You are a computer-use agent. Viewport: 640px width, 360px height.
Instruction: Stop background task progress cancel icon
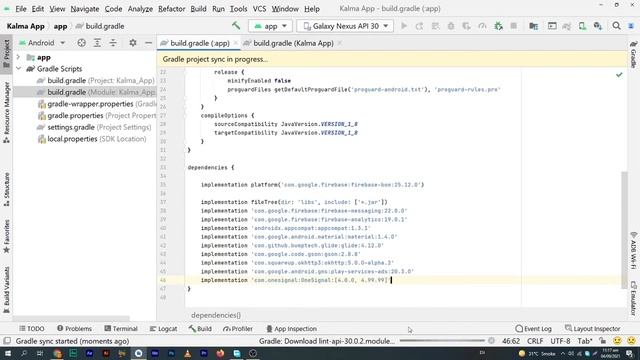click(x=491, y=341)
